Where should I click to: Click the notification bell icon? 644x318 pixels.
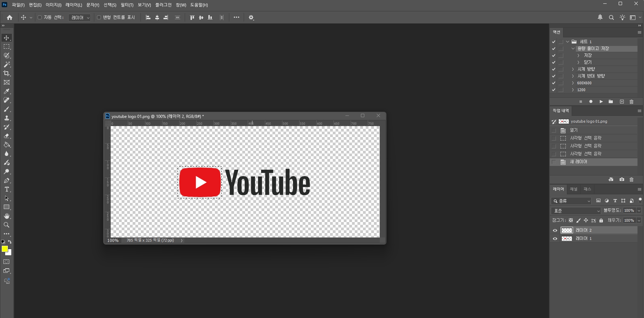coord(600,17)
